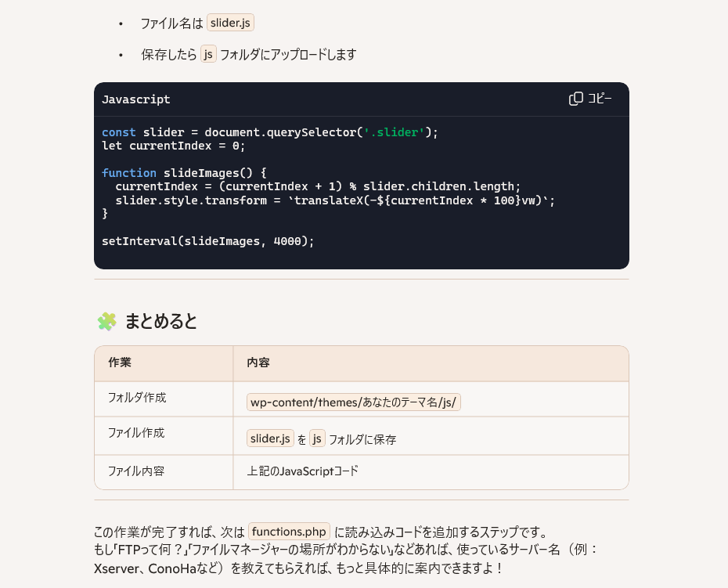Select the ファイル内容 table cell

[x=136, y=471]
